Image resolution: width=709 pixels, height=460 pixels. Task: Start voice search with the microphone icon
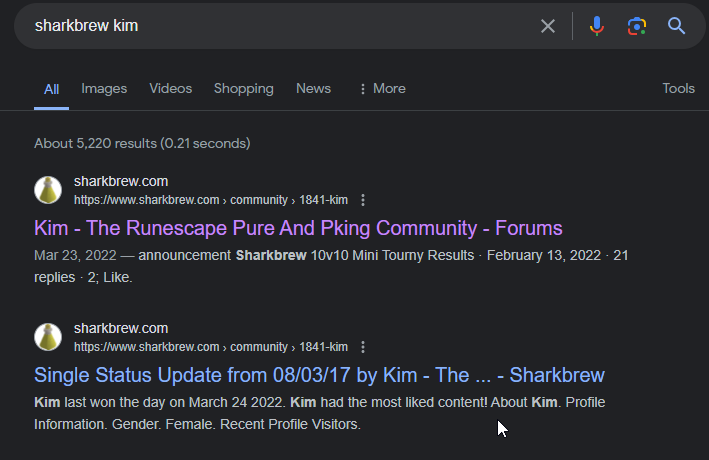[597, 26]
